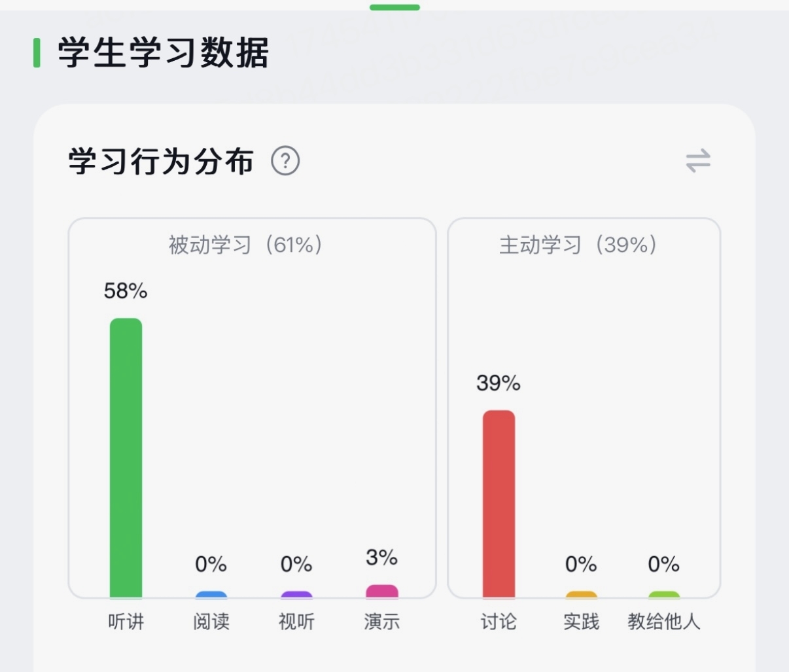This screenshot has height=672, width=789.
Task: Click the 实践 axis label
Action: [x=581, y=621]
